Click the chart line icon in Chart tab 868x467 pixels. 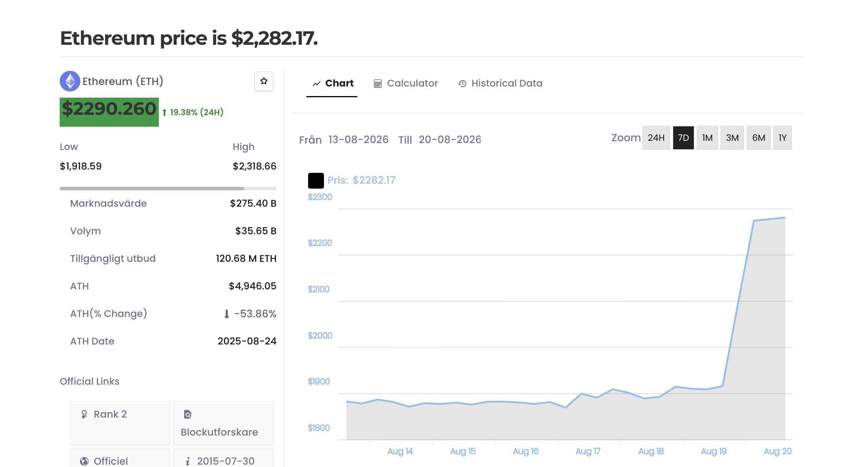coord(317,83)
